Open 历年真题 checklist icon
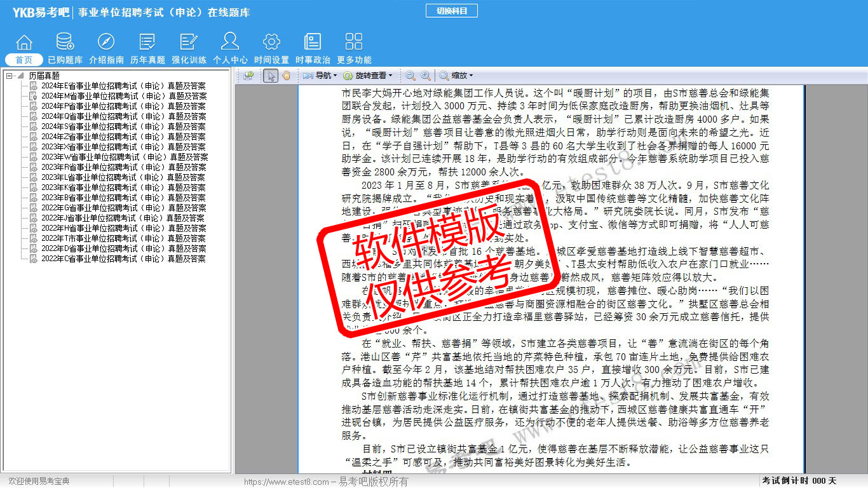The image size is (868, 488). [x=147, y=43]
